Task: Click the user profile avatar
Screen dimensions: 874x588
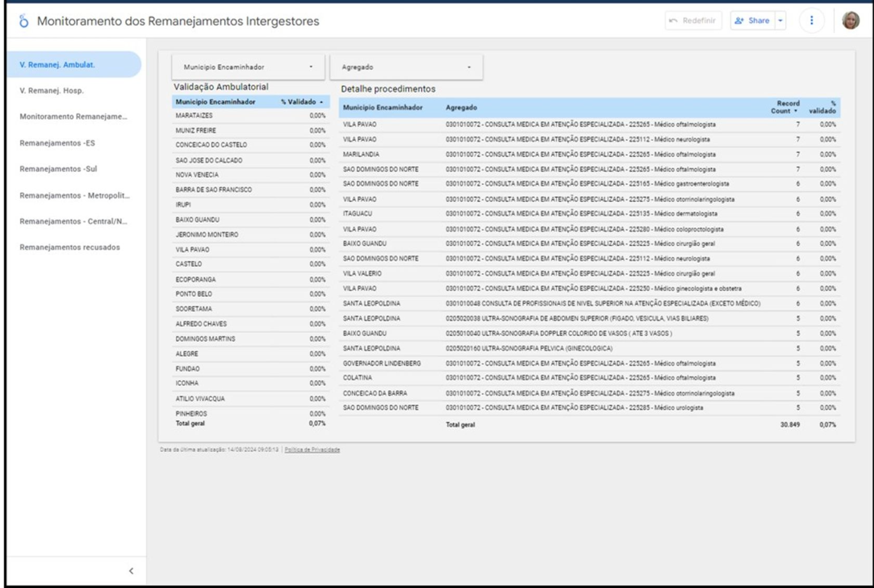Action: click(850, 20)
